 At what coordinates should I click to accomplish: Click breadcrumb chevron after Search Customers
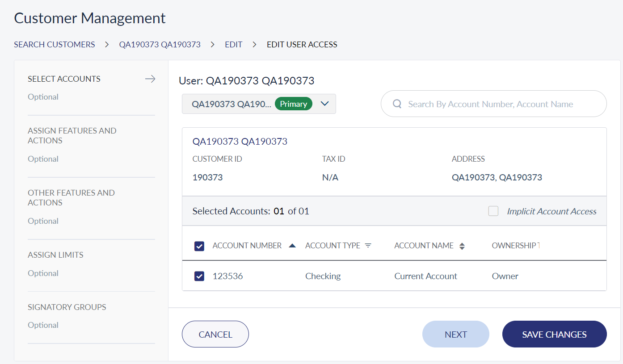[x=107, y=45]
